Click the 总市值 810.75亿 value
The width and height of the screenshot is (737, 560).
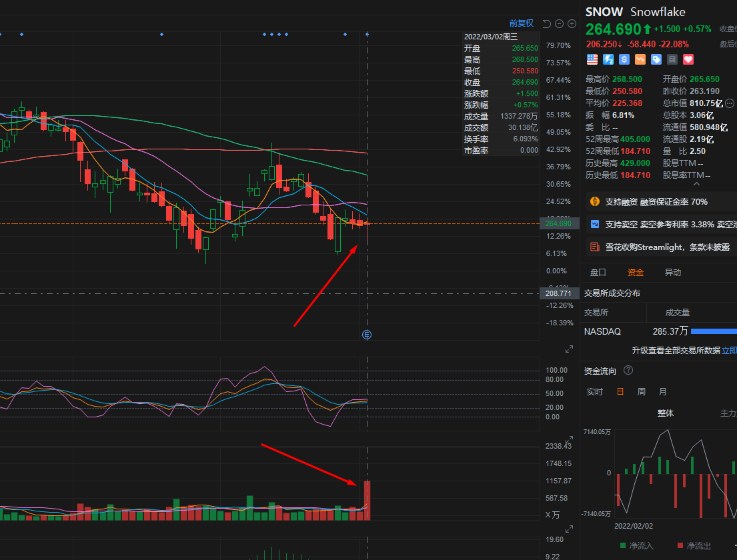[x=706, y=103]
